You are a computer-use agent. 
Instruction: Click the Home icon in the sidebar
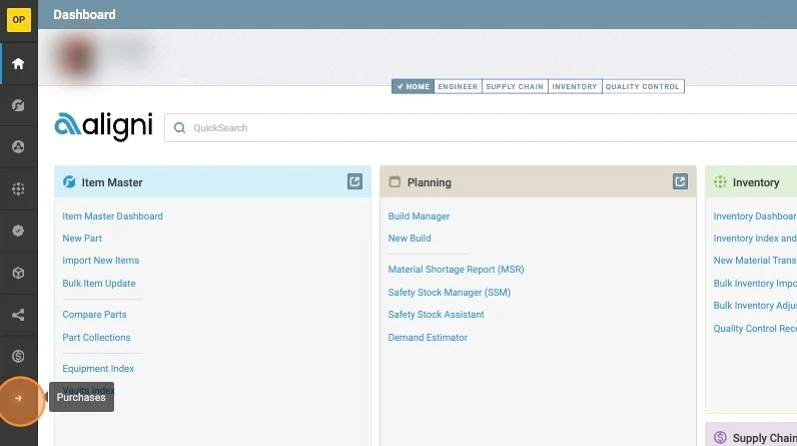18,64
